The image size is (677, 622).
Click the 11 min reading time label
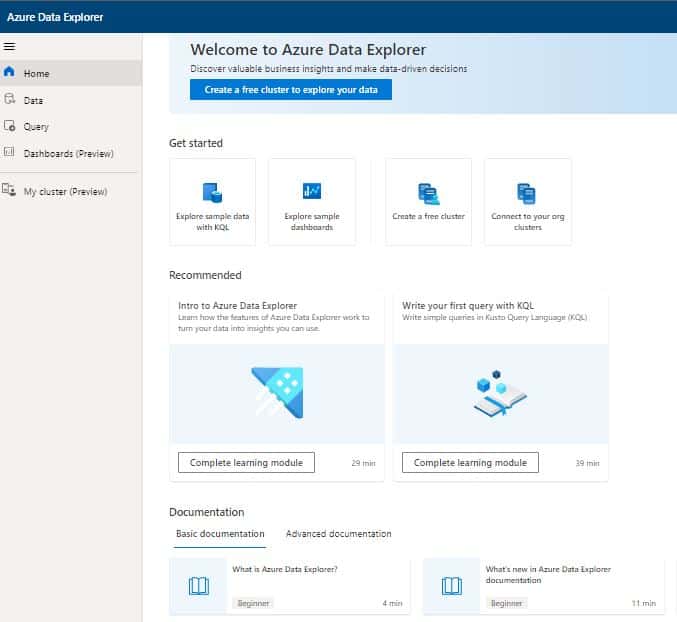(x=643, y=603)
